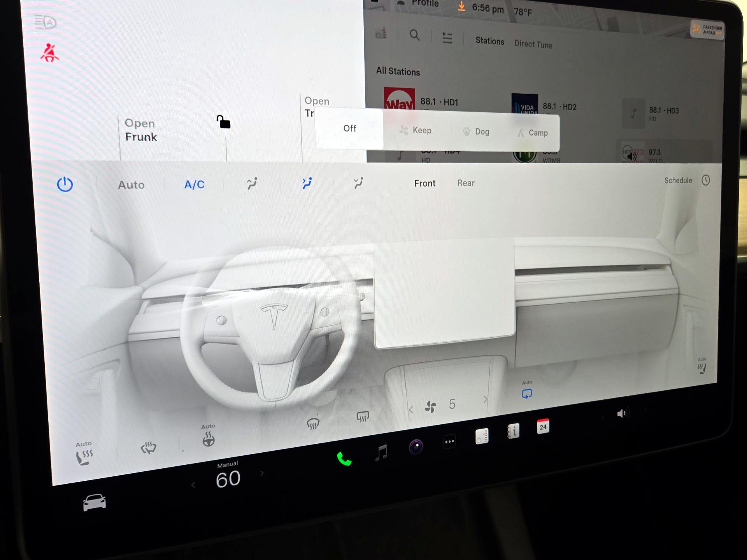This screenshot has height=560, width=747.
Task: Select the Rear climate tab
Action: click(465, 183)
